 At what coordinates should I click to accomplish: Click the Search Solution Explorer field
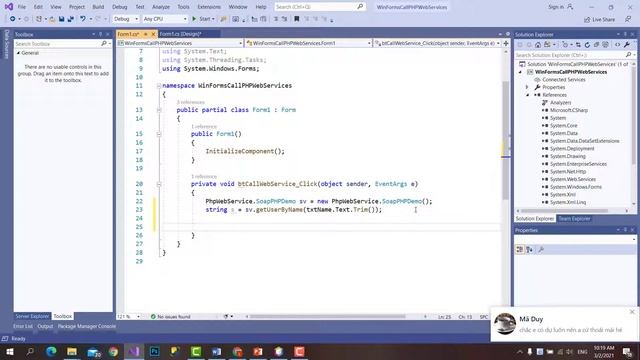pyautogui.click(x=574, y=55)
